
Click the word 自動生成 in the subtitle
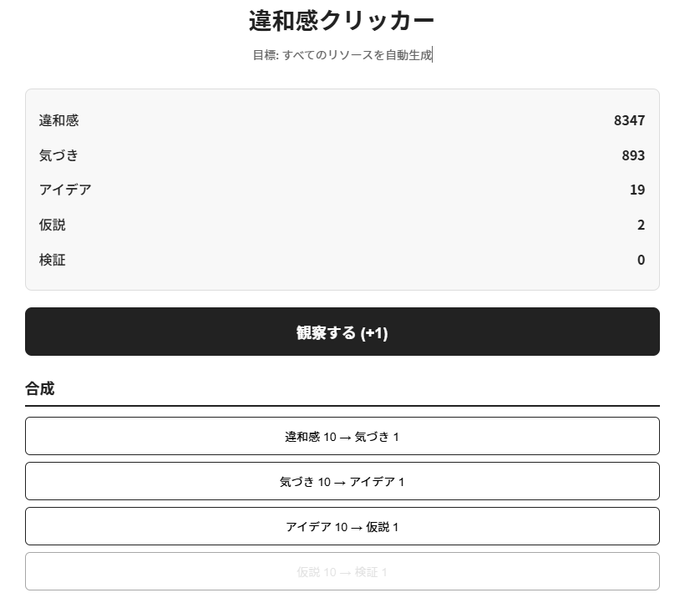408,56
